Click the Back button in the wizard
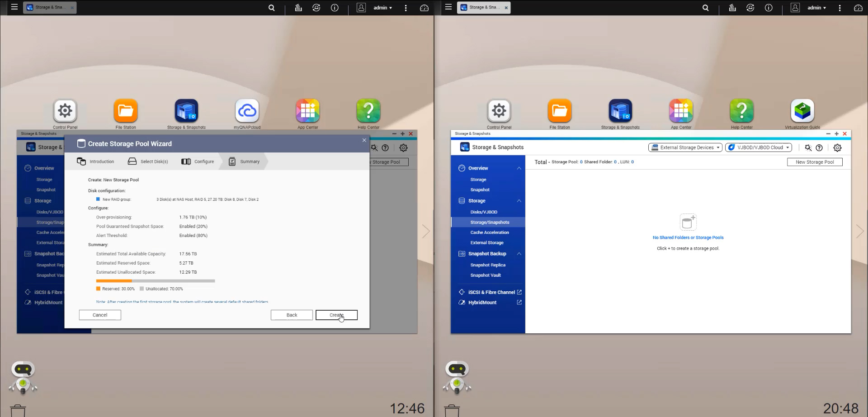Viewport: 868px width, 417px height. pos(292,315)
